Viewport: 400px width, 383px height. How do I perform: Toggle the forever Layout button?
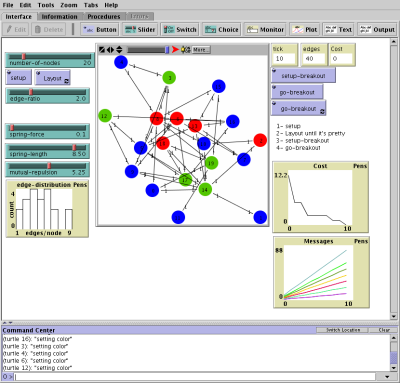tap(52, 78)
